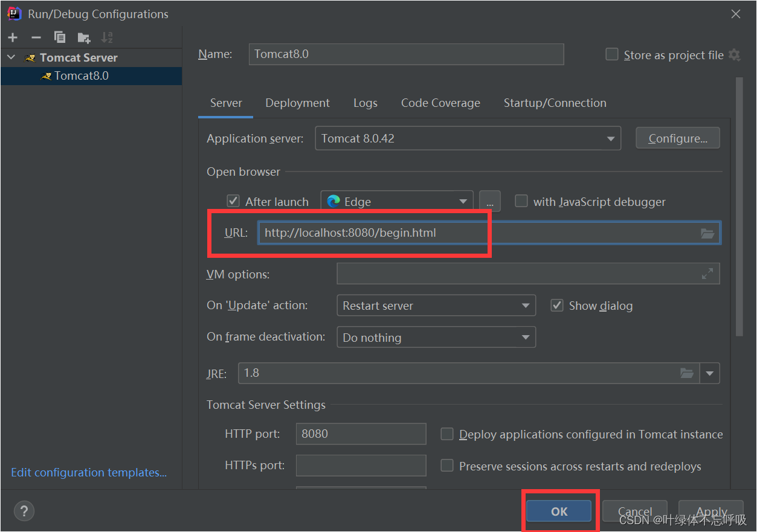Open Edit configuration templates link
Image resolution: width=757 pixels, height=532 pixels.
click(89, 472)
